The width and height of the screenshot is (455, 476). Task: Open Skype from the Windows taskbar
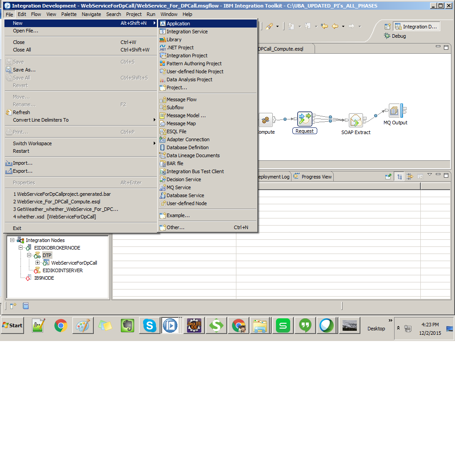coord(149,325)
